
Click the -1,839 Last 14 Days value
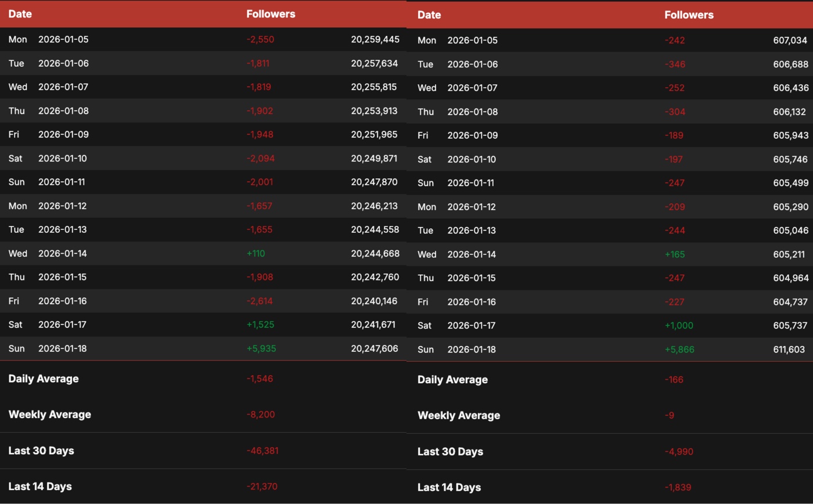click(678, 488)
